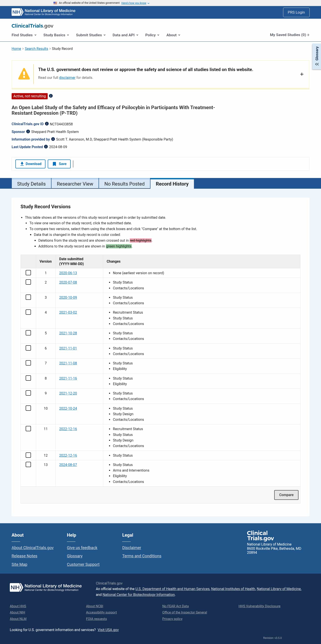
Task: Click Give us feedback link
Action: click(82, 548)
